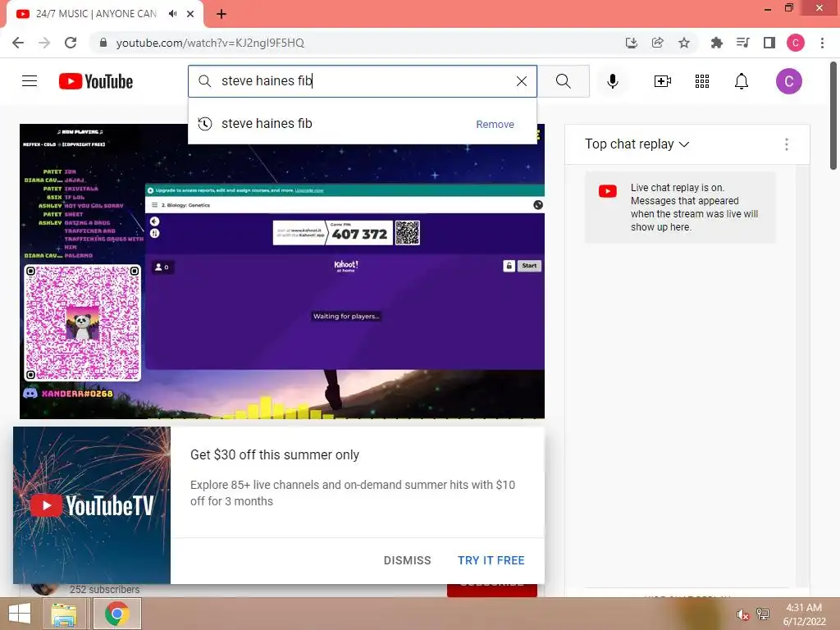This screenshot has width=840, height=630.
Task: Click the '252 subscribers' text
Action: [x=104, y=589]
